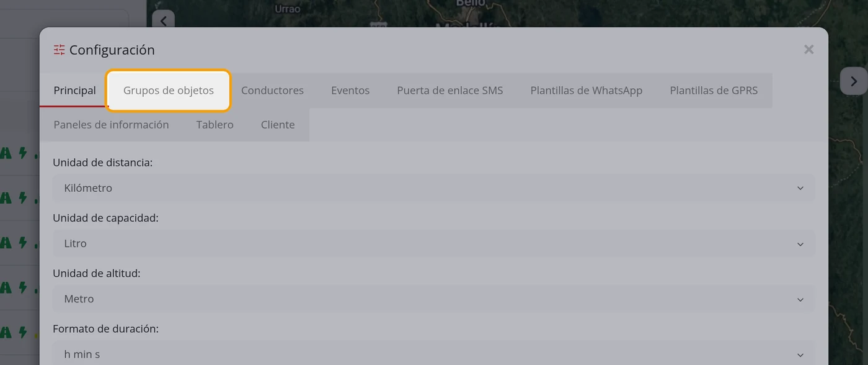Click the Unidad de capacidad label

click(105, 218)
